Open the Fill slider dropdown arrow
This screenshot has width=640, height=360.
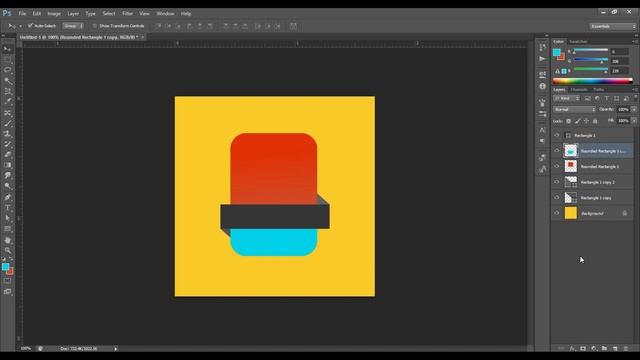634,121
